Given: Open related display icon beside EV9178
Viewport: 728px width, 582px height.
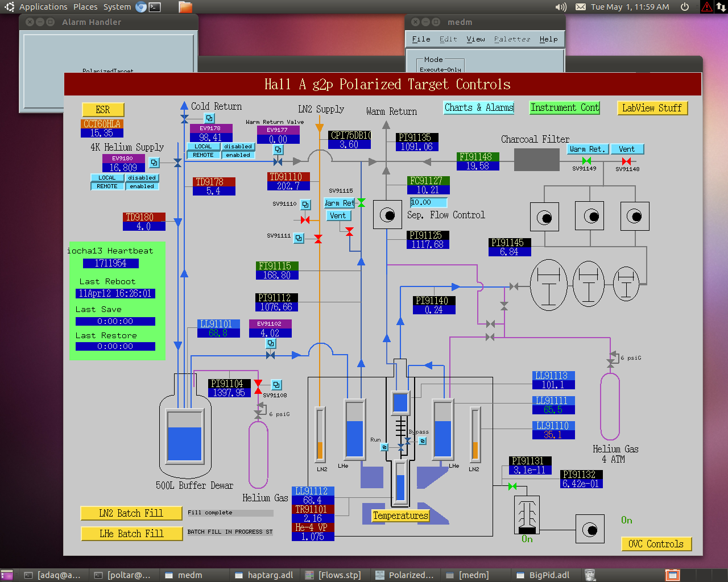Looking at the screenshot, I should pos(209,118).
